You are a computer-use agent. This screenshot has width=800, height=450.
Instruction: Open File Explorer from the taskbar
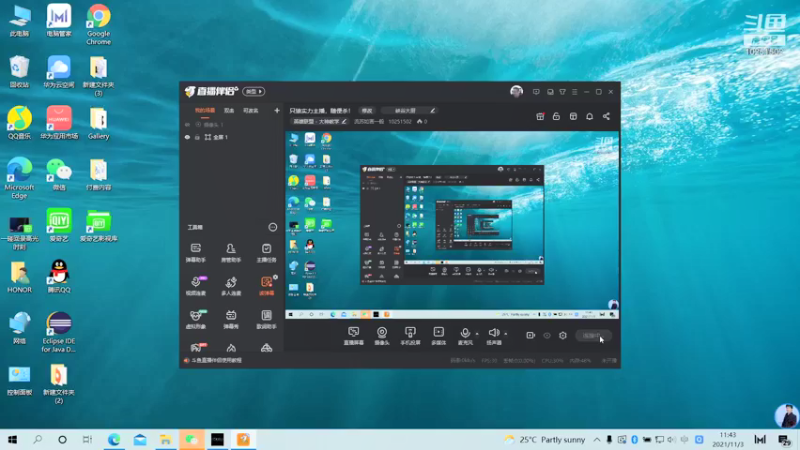coord(165,439)
